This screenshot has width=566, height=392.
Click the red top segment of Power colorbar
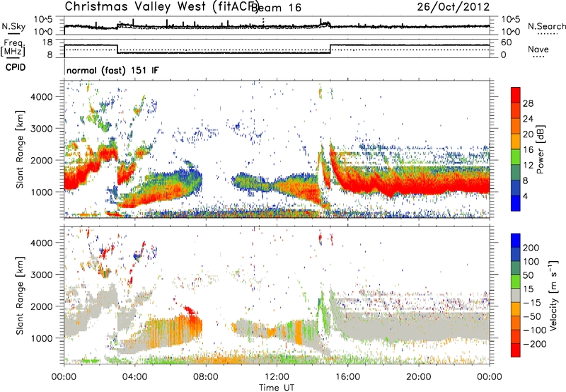click(x=516, y=95)
